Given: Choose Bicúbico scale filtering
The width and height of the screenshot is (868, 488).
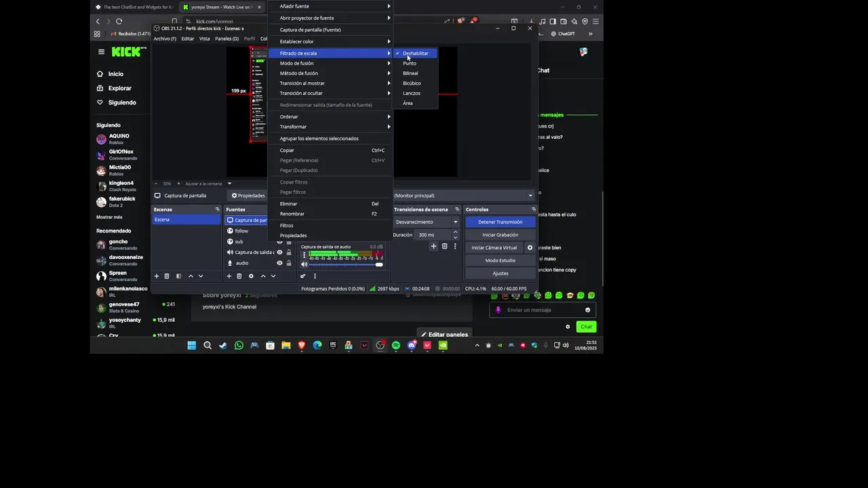Looking at the screenshot, I should [x=415, y=83].
